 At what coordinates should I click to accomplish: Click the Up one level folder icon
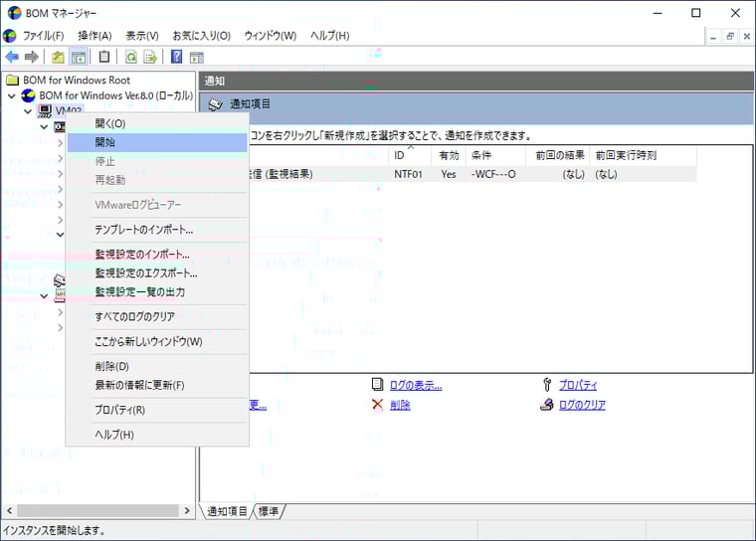point(58,57)
